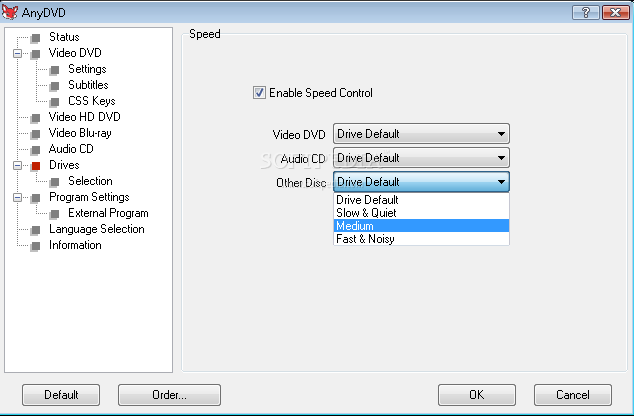Choose Medium from the speed list
634x416 pixels.
pos(421,226)
